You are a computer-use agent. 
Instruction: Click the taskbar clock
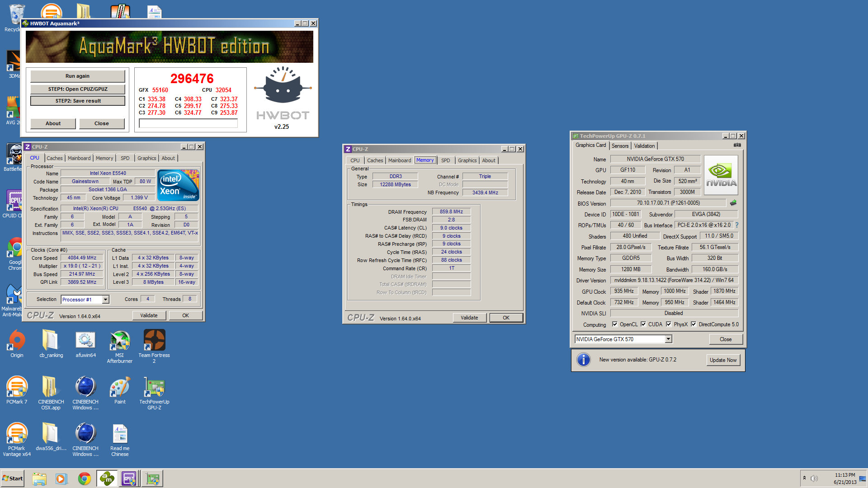coord(845,479)
